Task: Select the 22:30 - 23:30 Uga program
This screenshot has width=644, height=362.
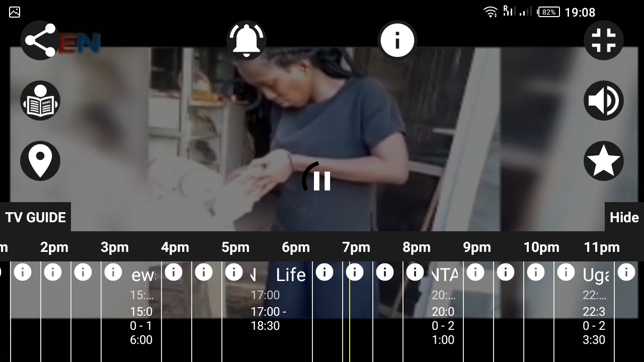Action: click(x=584, y=312)
